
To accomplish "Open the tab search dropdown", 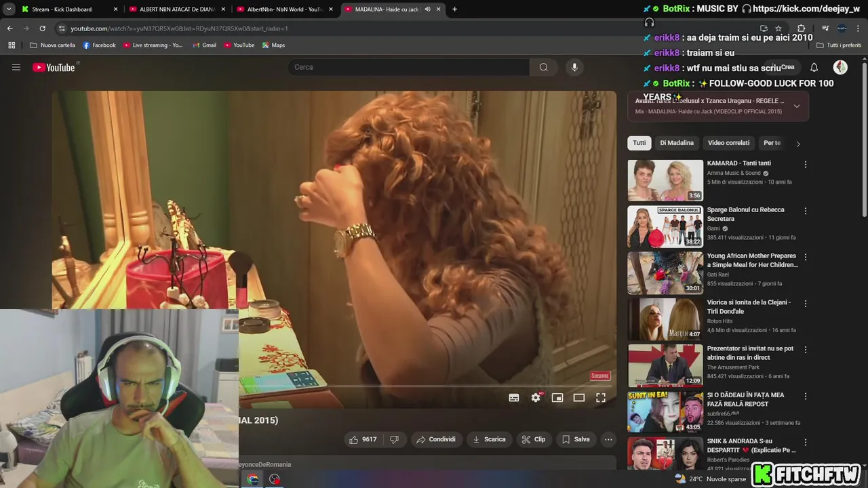I will click(x=9, y=9).
